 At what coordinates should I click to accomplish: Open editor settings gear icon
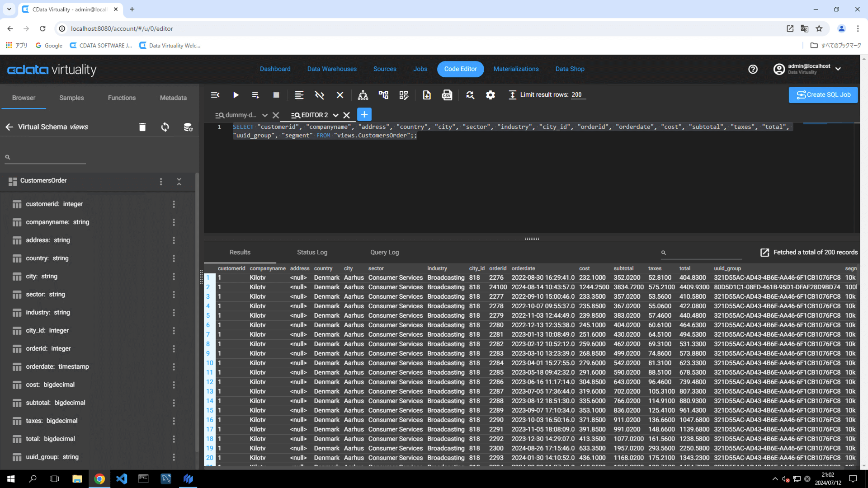point(491,95)
